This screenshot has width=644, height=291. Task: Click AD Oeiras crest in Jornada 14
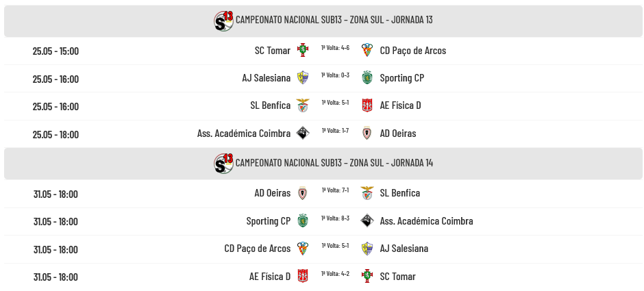(x=303, y=193)
